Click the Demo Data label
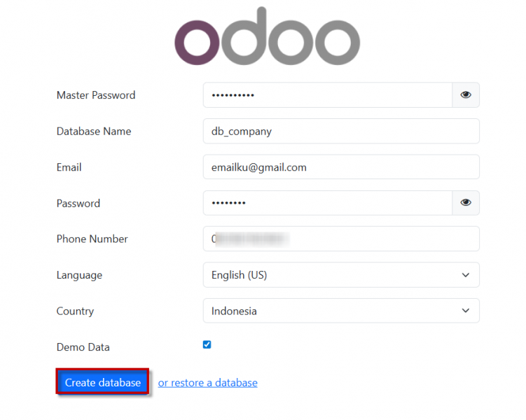This screenshot has height=420, width=526. 83,347
